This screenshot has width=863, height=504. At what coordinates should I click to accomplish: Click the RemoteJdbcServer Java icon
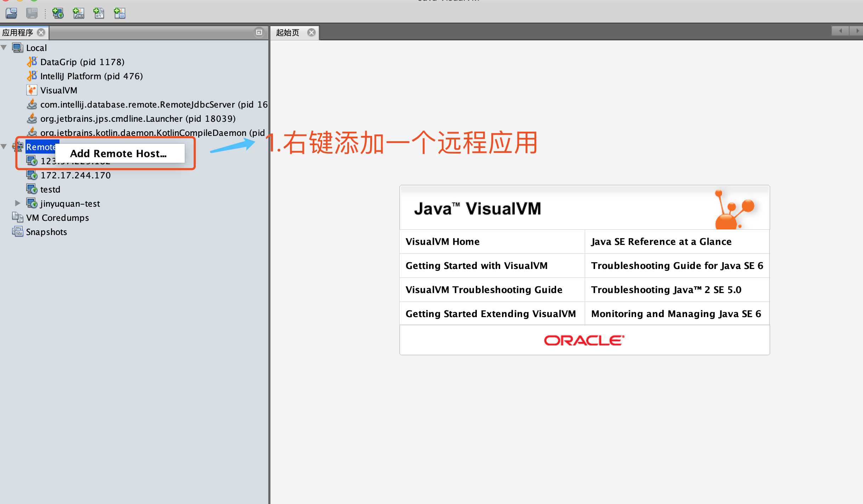click(x=32, y=104)
